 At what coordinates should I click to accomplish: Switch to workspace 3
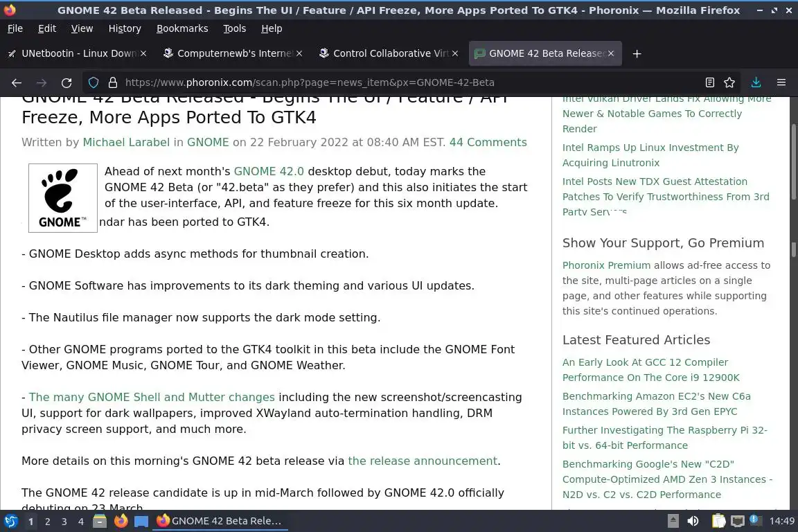point(64,522)
